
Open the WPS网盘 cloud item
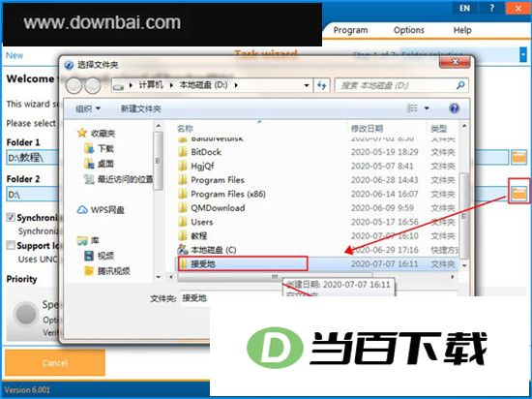[101, 210]
